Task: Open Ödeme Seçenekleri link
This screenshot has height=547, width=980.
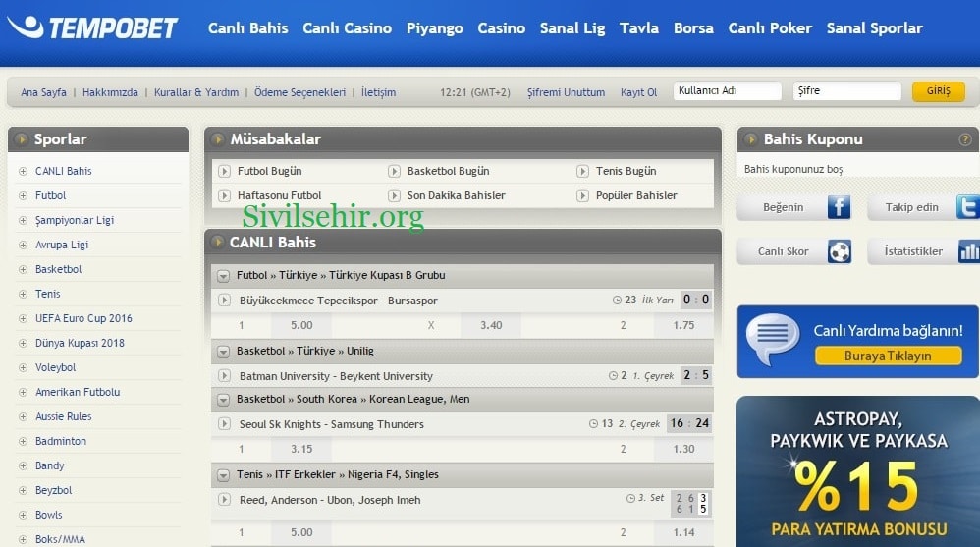Action: point(299,92)
